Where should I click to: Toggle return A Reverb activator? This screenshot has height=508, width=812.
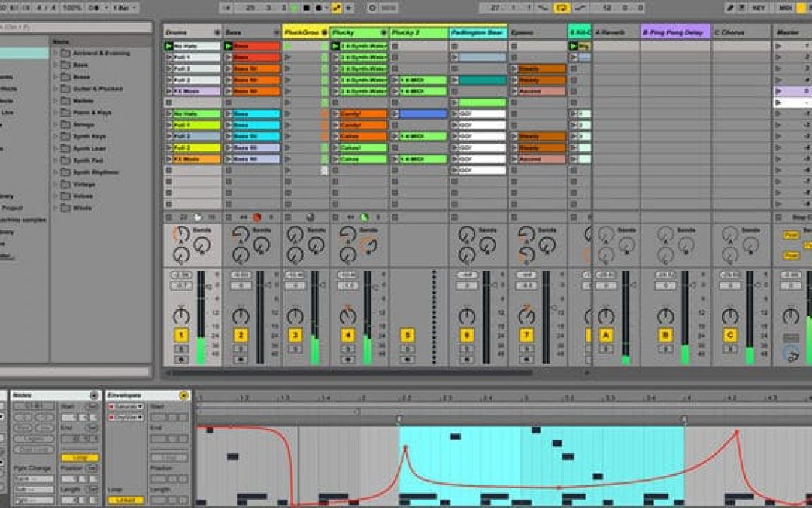point(606,336)
